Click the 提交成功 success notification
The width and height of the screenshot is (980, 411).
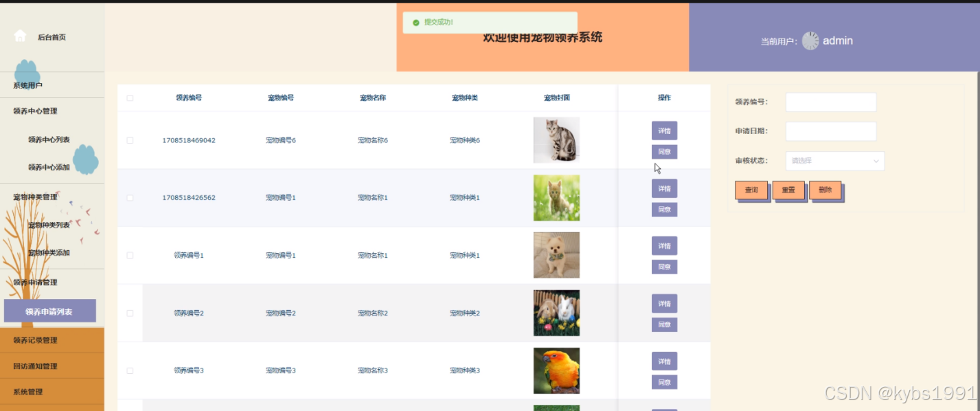pyautogui.click(x=490, y=22)
